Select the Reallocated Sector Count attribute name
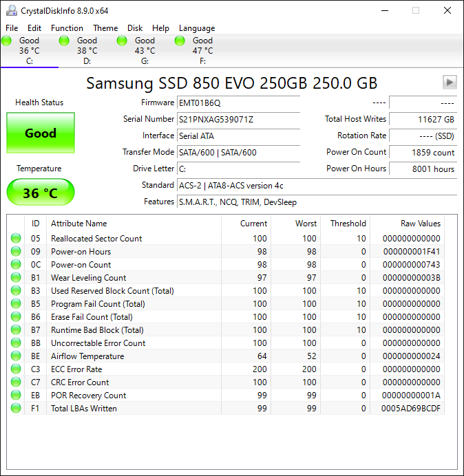The width and height of the screenshot is (464, 476). click(96, 239)
